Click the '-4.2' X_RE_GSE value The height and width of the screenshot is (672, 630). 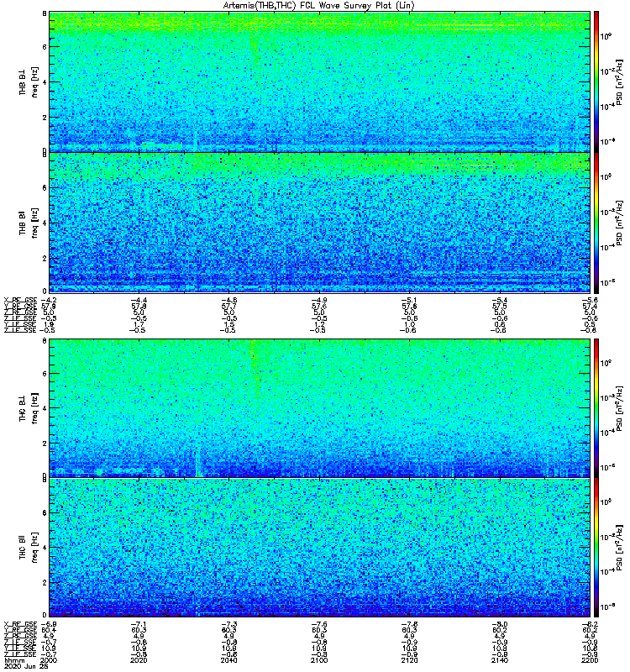(x=49, y=300)
